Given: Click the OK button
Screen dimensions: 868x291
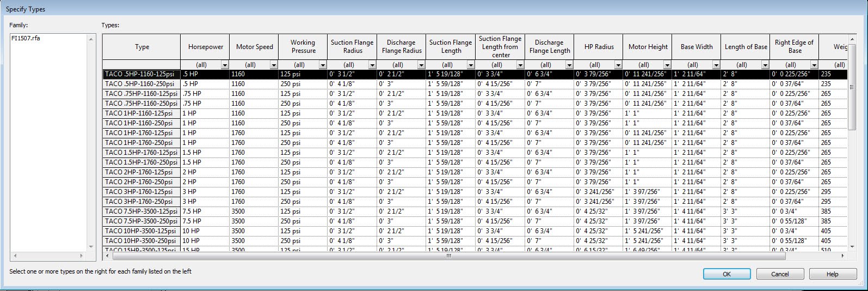Looking at the screenshot, I should [x=727, y=274].
